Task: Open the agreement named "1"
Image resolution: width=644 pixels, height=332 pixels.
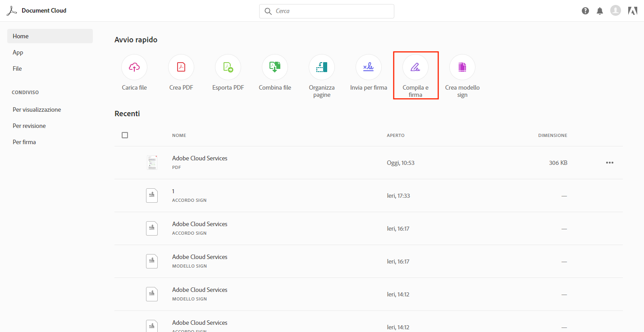Action: [174, 191]
